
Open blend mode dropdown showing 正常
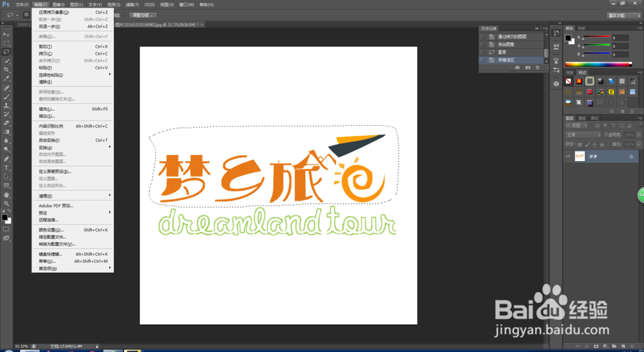tap(583, 135)
